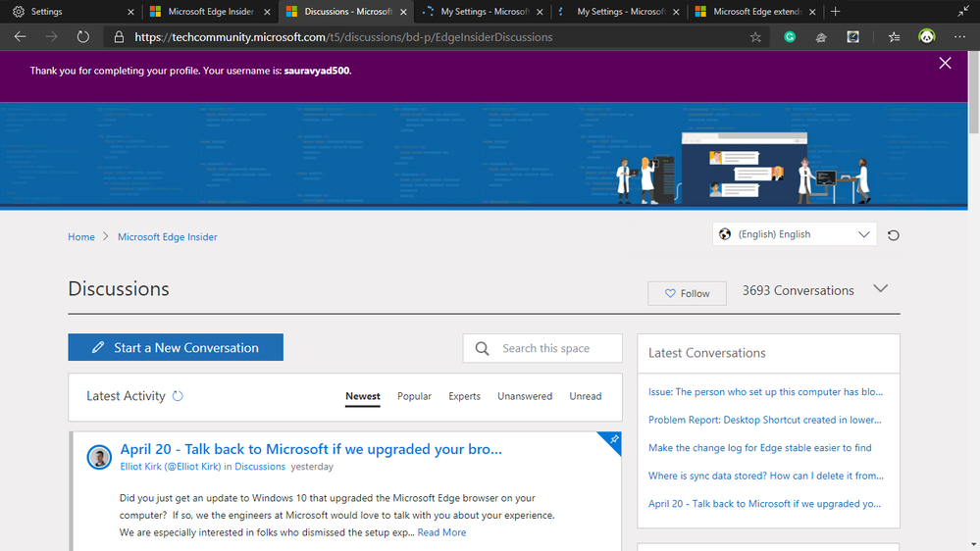Screen dimensions: 980x551
Task: Open Elliot Kirk's profile link
Action: click(x=170, y=467)
